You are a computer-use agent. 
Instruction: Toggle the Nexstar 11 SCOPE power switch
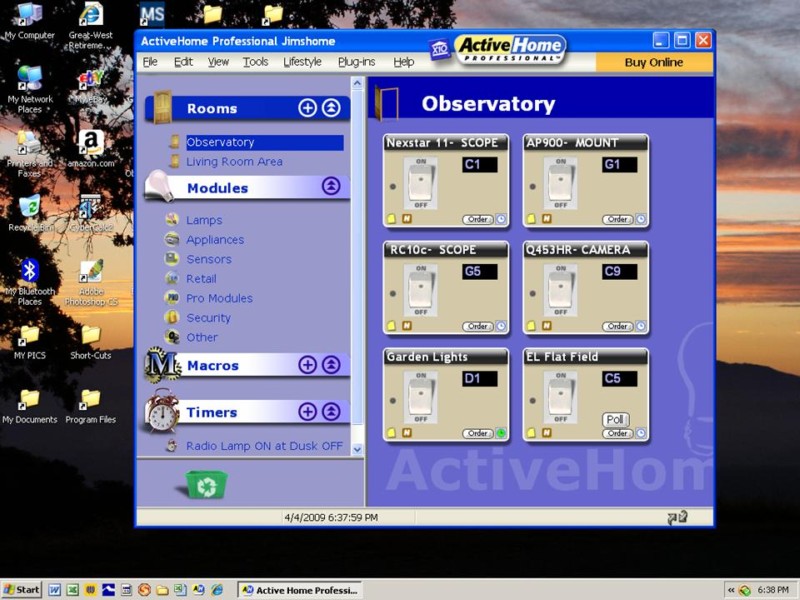point(420,183)
